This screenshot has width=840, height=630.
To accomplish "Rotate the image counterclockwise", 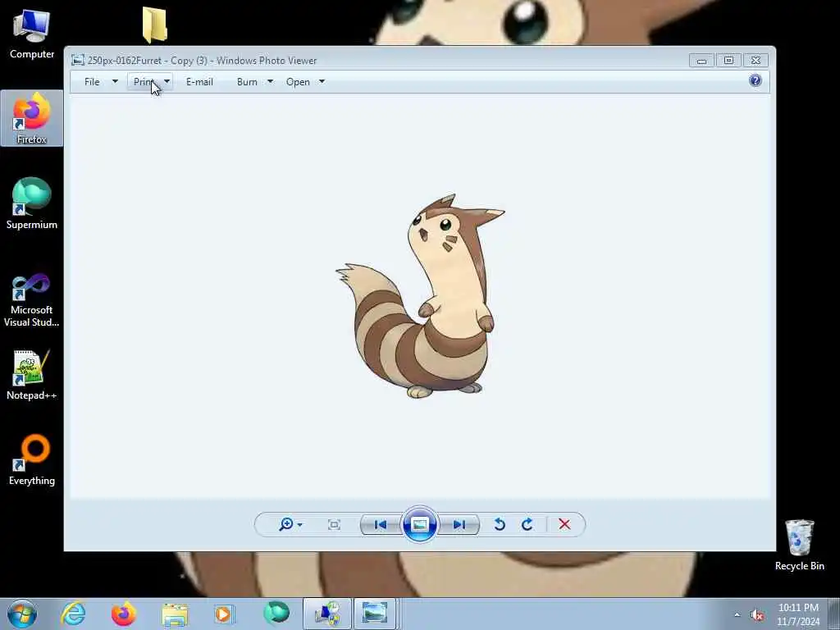I will coord(500,524).
